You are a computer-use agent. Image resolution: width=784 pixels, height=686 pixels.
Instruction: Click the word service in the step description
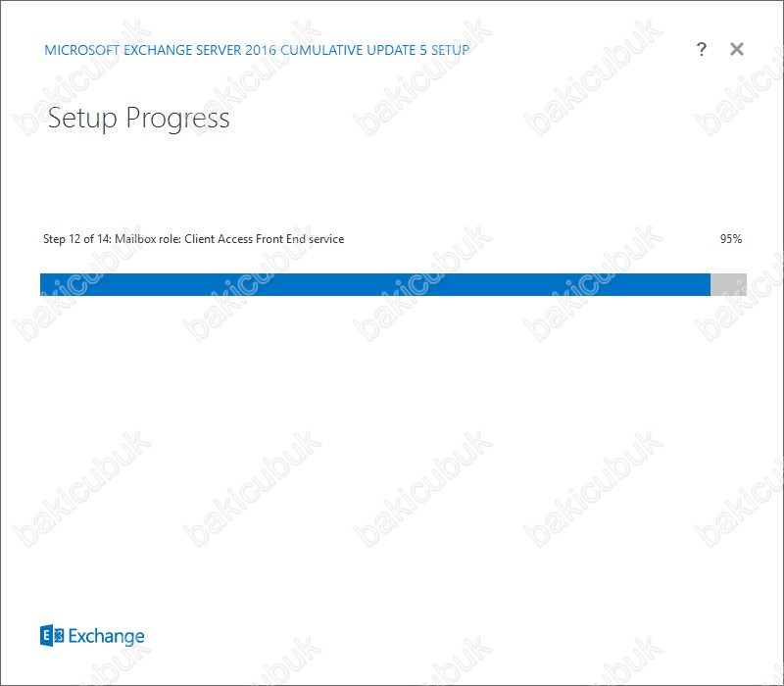click(326, 239)
